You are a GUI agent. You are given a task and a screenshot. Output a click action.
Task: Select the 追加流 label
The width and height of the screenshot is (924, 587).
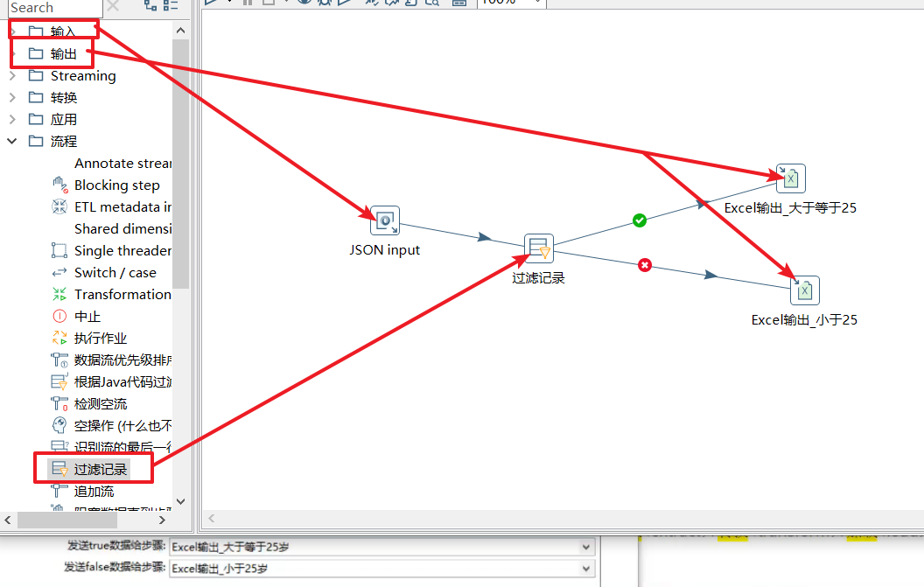tap(94, 491)
